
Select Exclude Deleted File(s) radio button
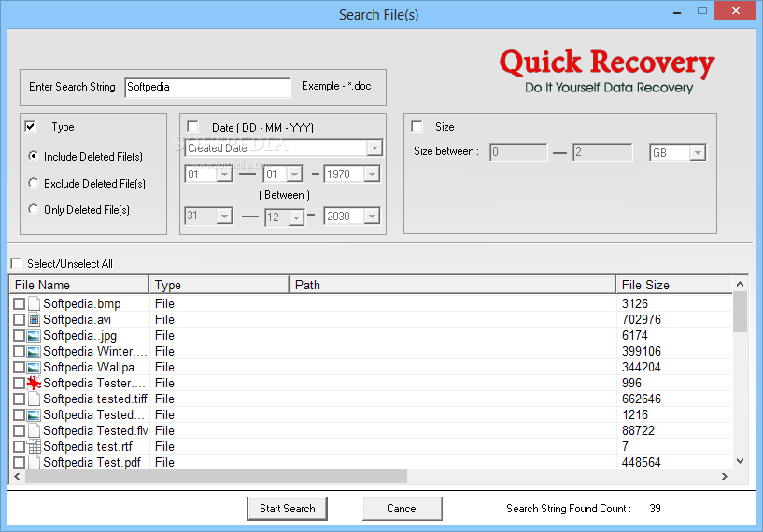33,183
